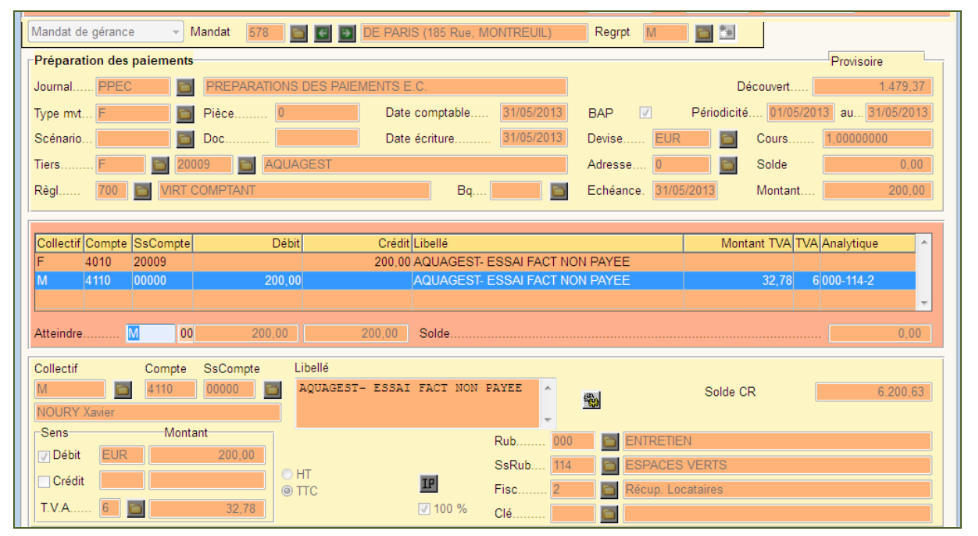The image size is (978, 536).
Task: Open the T.V.A. rate lookup folder icon
Action: 136,508
